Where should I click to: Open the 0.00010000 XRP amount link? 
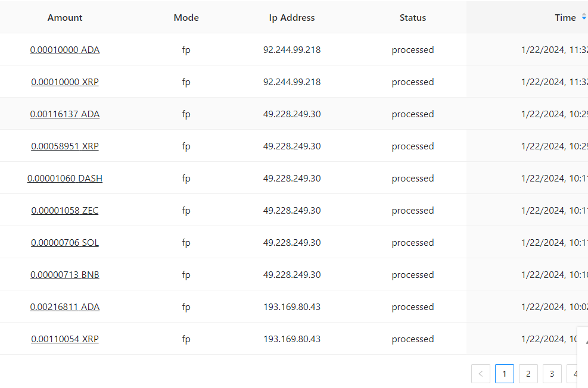coord(65,82)
